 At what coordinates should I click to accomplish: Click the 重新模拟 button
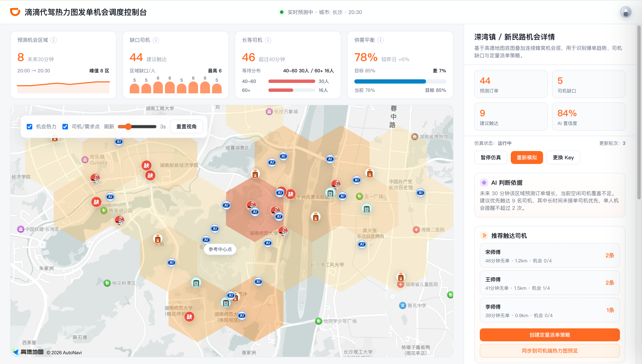point(527,157)
